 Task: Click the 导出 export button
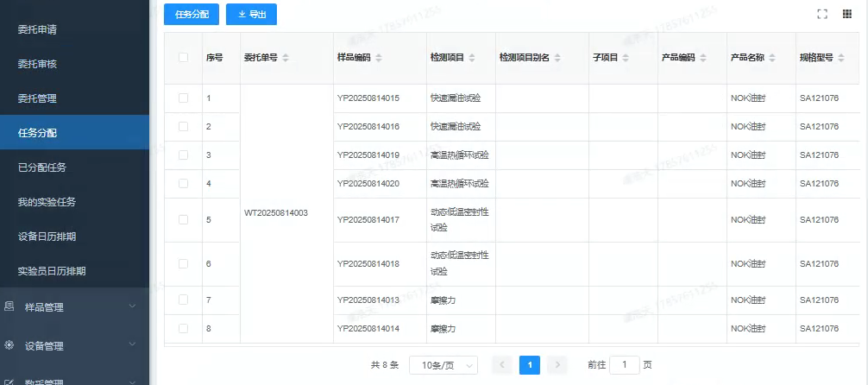click(251, 15)
